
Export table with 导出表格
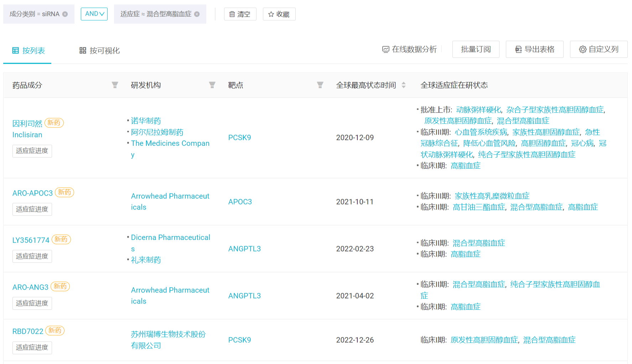[x=534, y=50]
